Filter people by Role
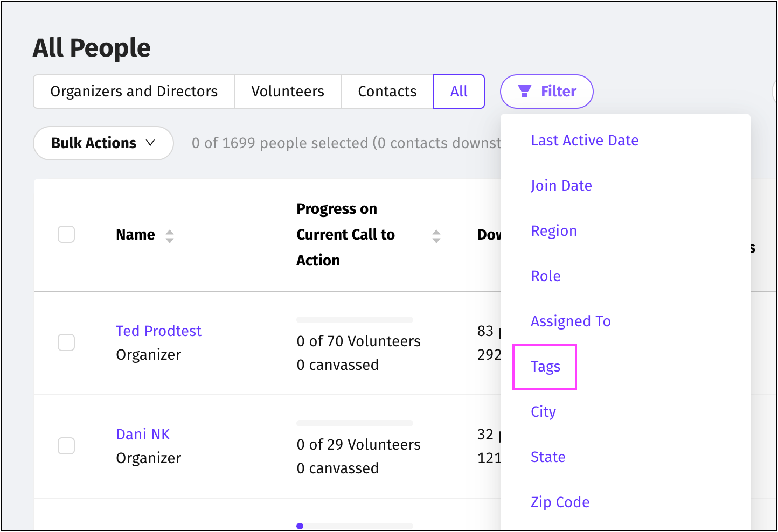This screenshot has height=532, width=778. click(546, 276)
